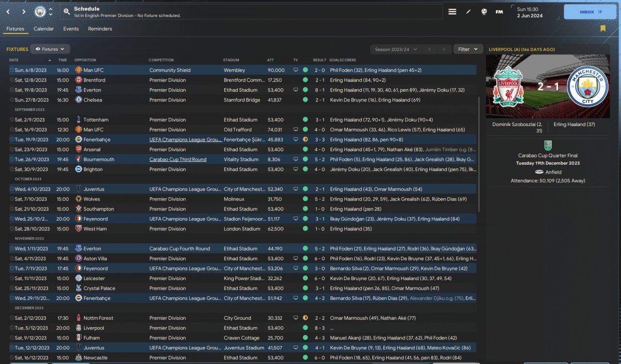Click the search magnifier icon
This screenshot has height=364, width=621.
tap(66, 12)
